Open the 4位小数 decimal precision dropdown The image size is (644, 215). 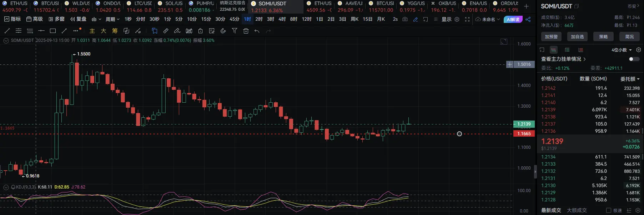click(622, 50)
